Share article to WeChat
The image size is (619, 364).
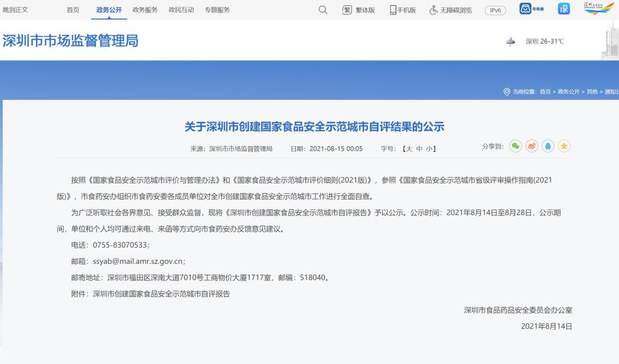click(x=516, y=146)
